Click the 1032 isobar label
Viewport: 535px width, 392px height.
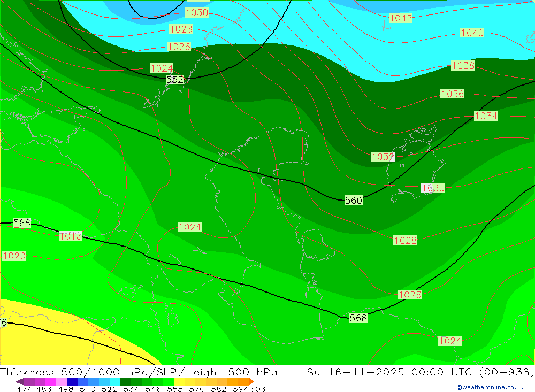point(383,157)
